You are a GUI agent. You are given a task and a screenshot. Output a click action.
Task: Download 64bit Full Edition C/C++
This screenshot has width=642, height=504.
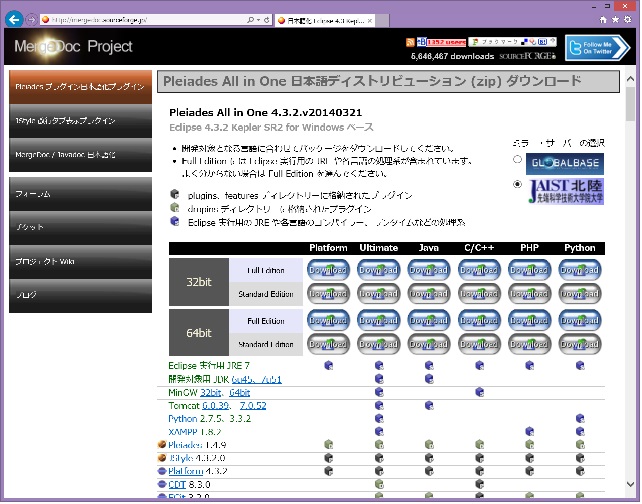point(479,321)
